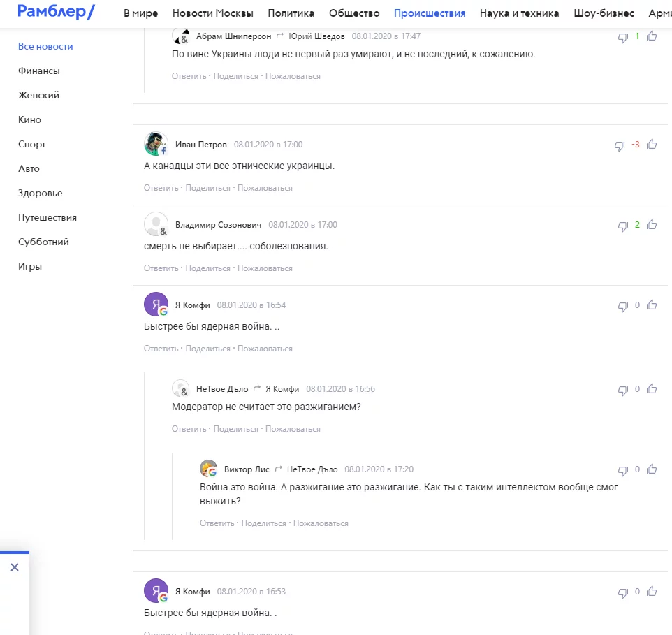Select Авто in sidebar

[29, 168]
